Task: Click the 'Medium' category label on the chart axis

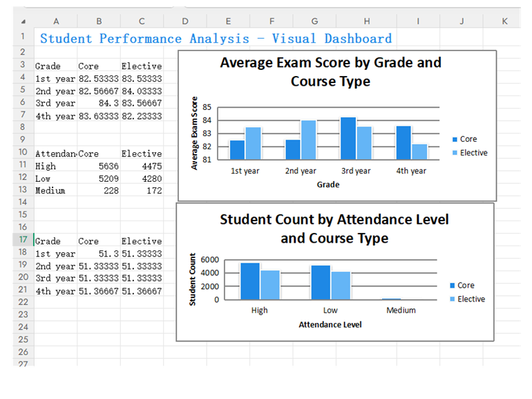Action: (401, 310)
